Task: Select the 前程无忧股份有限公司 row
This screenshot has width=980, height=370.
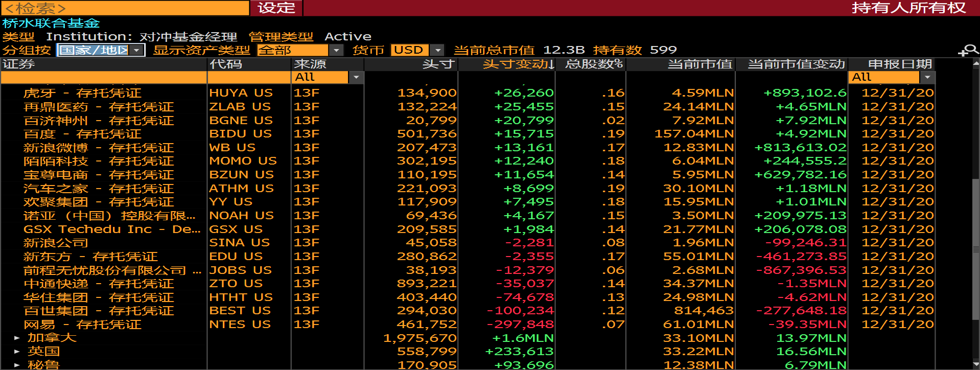Action: click(x=468, y=270)
